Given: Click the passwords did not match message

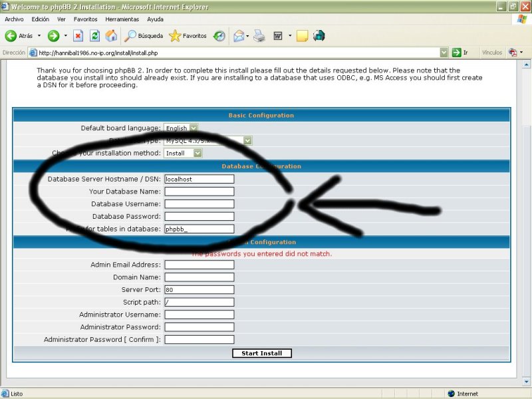Looking at the screenshot, I should pyautogui.click(x=261, y=254).
